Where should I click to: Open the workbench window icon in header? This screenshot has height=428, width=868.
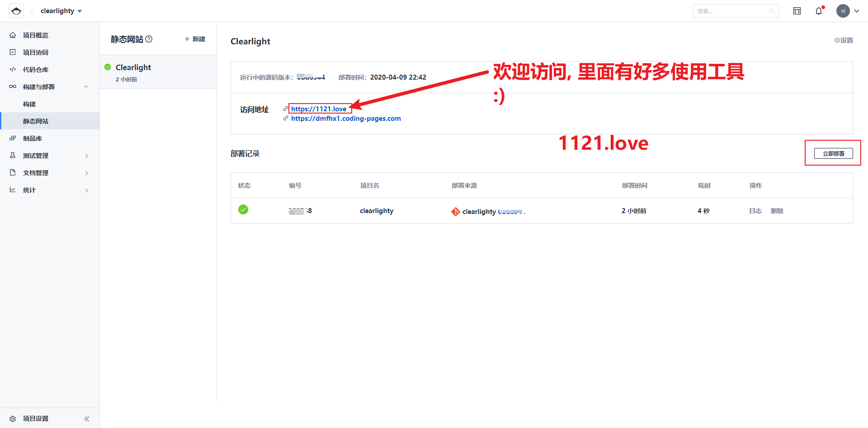click(x=797, y=11)
